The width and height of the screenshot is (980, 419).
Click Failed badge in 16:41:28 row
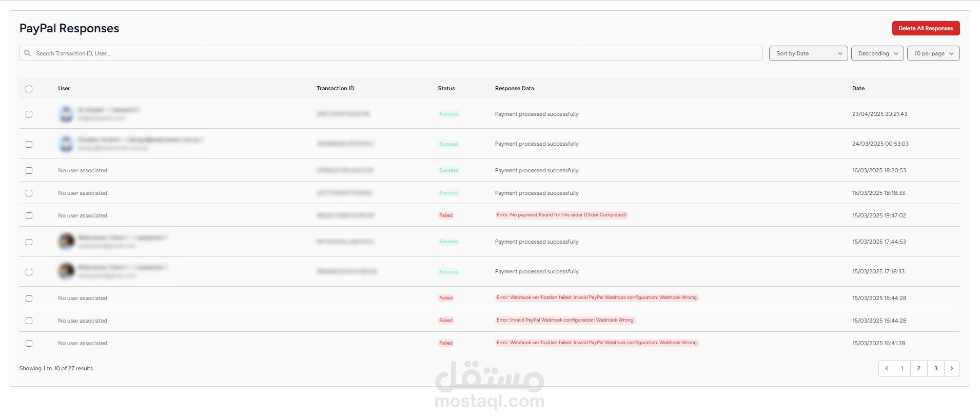(x=446, y=343)
